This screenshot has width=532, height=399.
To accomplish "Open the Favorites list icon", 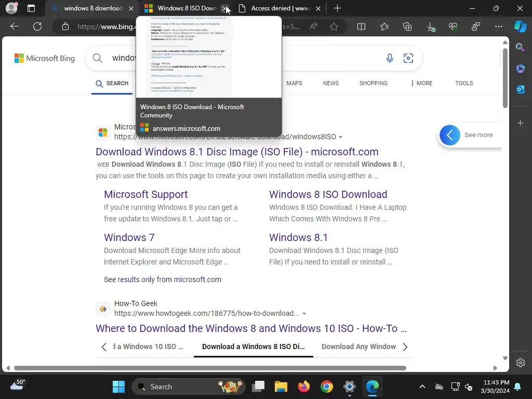I will (x=384, y=26).
